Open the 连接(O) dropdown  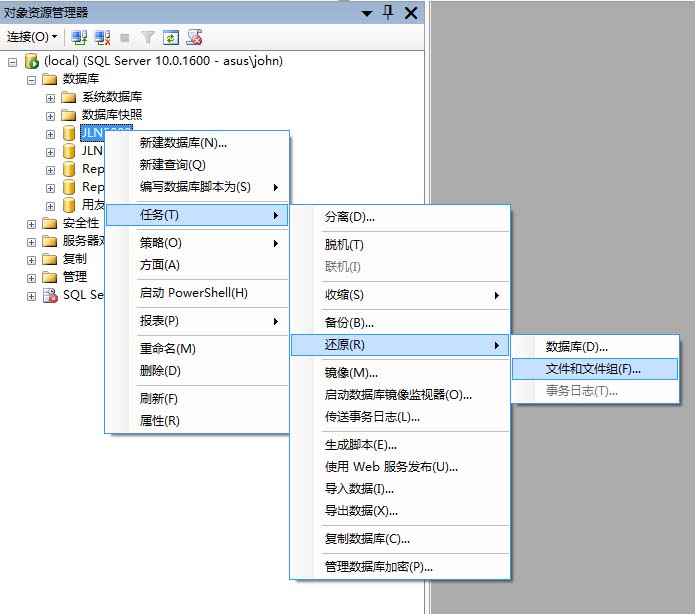tap(32, 37)
